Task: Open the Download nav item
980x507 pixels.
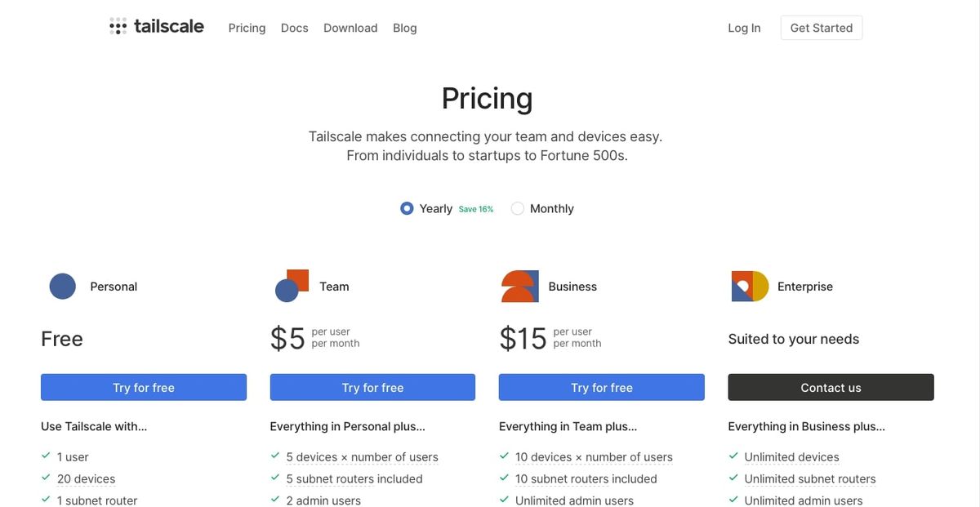Action: (350, 27)
